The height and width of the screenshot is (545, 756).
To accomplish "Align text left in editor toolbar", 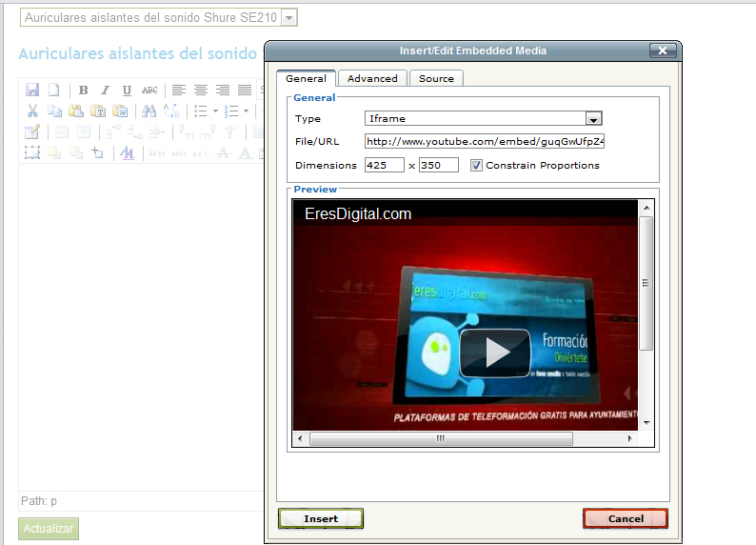I will coord(179,91).
